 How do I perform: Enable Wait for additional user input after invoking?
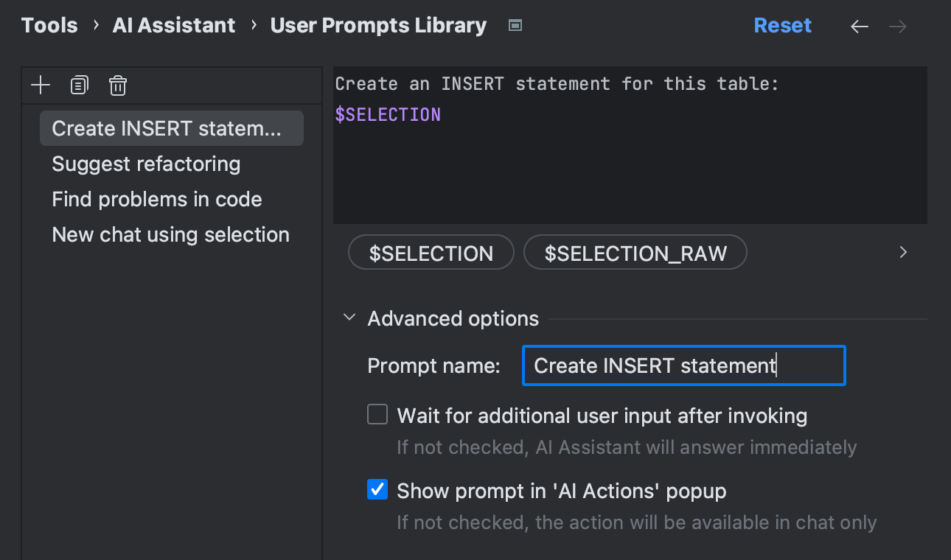(x=377, y=414)
